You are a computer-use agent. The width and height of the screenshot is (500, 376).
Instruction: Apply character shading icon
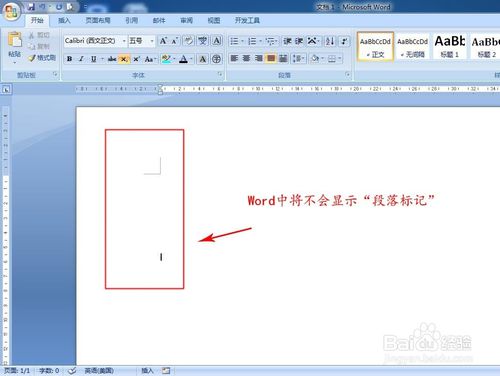202,59
